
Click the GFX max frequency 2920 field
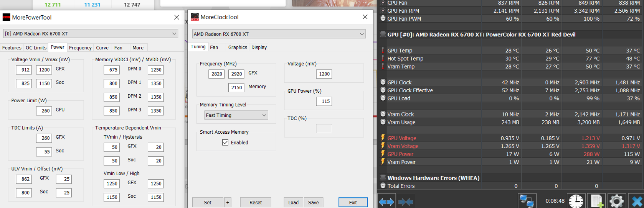(x=236, y=74)
